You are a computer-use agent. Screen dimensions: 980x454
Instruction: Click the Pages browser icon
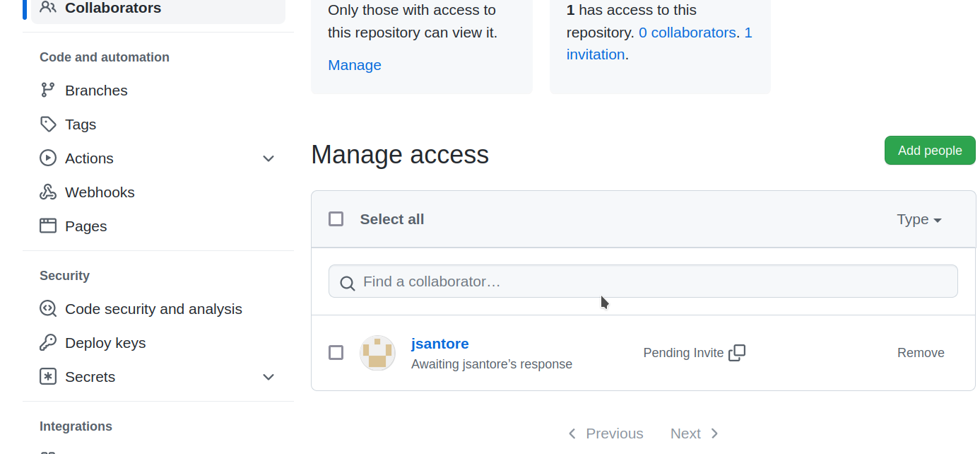(48, 226)
